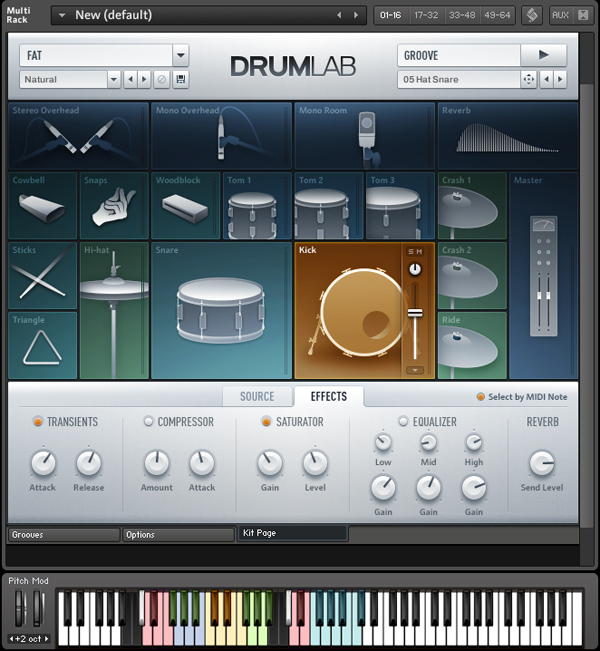This screenshot has height=651, width=600.
Task: Select the Snaps instrument
Action: point(114,206)
